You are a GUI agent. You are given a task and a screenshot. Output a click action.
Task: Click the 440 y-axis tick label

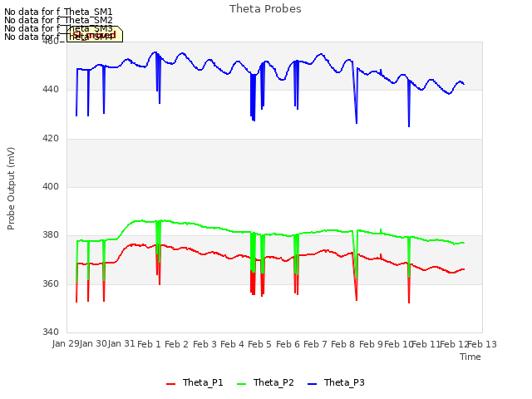tap(51, 90)
